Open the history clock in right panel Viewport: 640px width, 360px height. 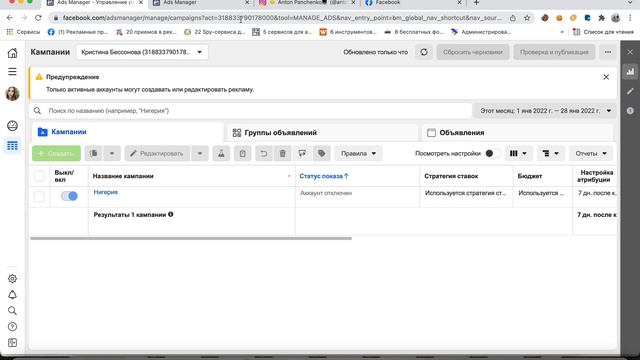pos(630,111)
